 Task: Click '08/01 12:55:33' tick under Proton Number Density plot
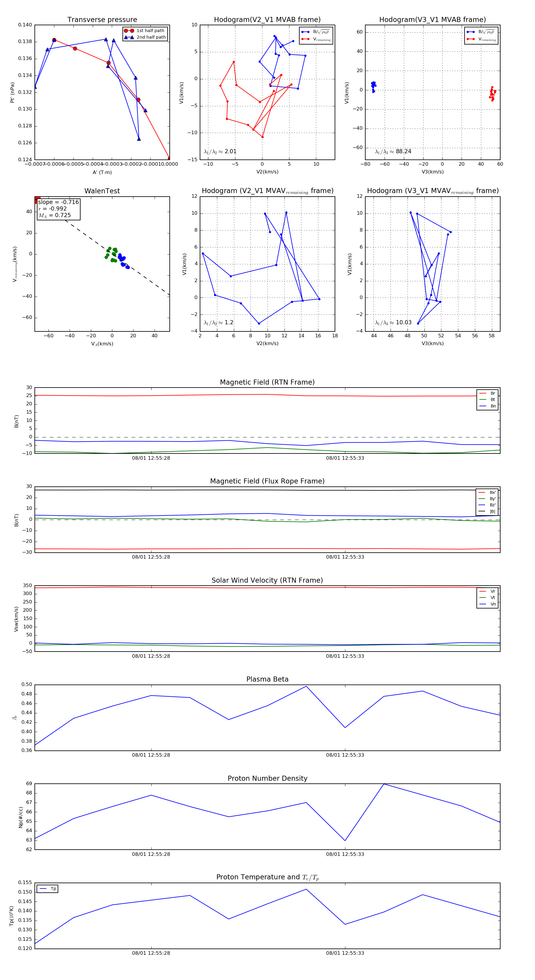345,854
